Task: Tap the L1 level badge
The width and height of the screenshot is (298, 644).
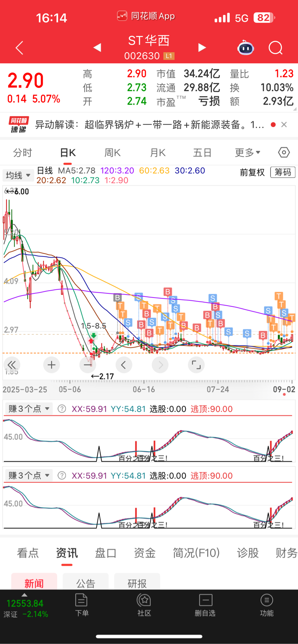Action: point(168,56)
